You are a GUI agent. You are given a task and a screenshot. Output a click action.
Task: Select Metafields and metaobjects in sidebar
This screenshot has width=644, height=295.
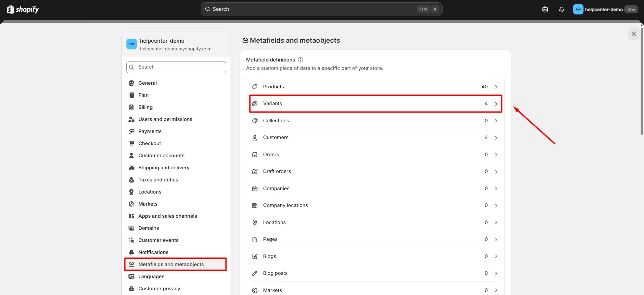[x=171, y=264]
